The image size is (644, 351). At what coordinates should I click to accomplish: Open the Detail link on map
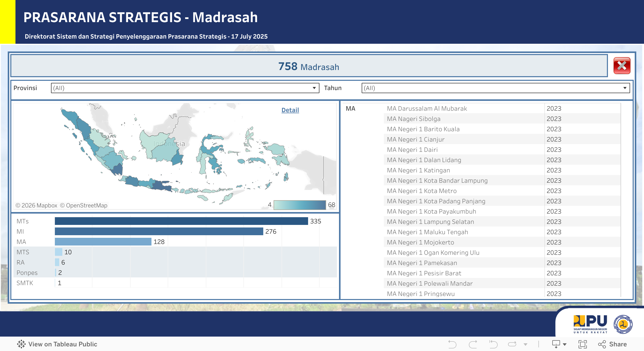point(290,110)
